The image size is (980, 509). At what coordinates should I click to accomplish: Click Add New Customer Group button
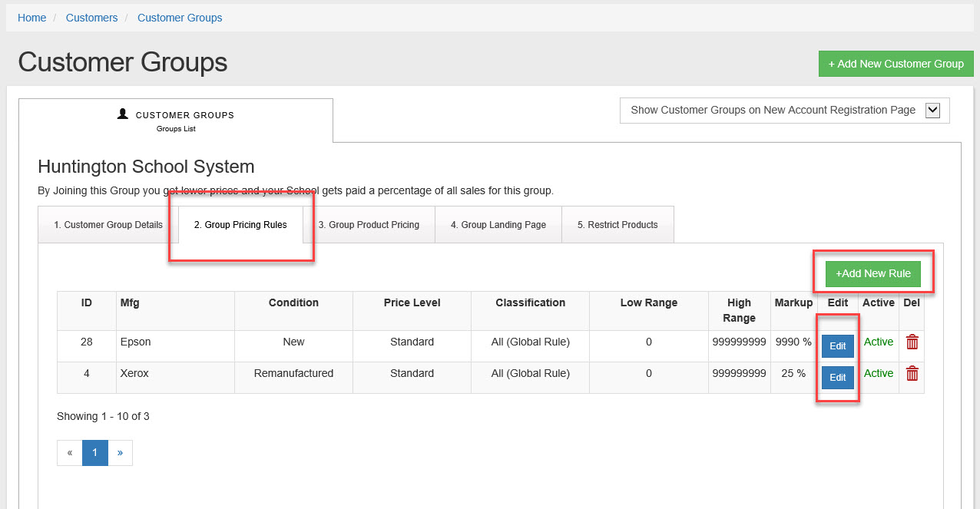point(896,64)
